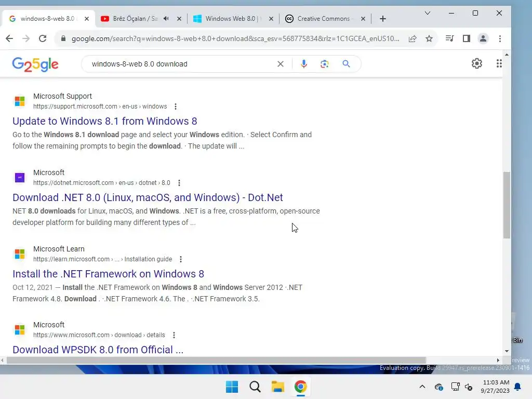Image resolution: width=532 pixels, height=399 pixels.
Task: Go forward in browser history
Action: pos(26,38)
